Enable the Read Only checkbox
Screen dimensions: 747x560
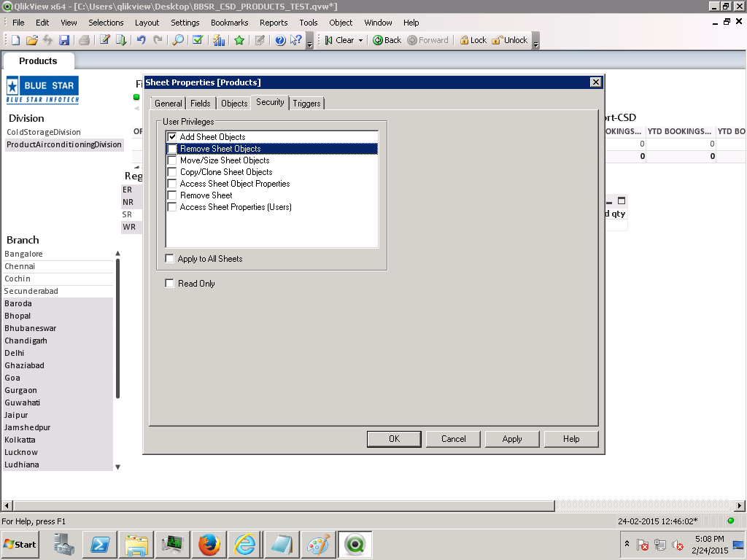point(169,284)
